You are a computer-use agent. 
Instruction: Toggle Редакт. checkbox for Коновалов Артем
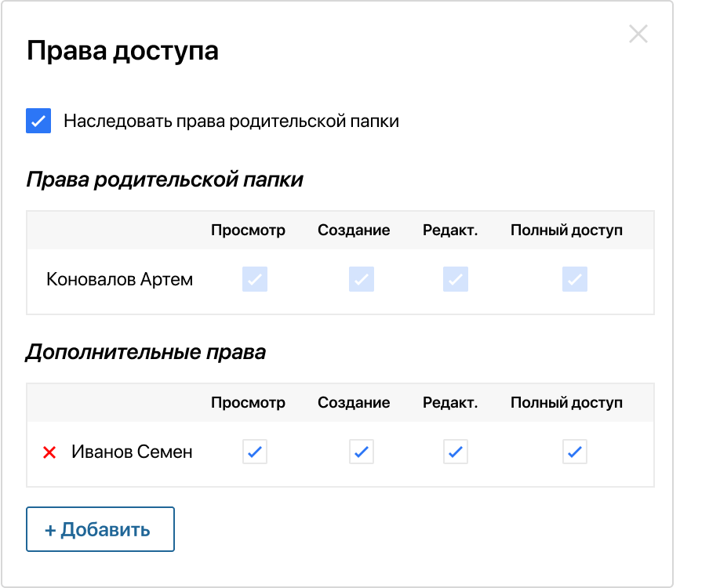point(456,279)
